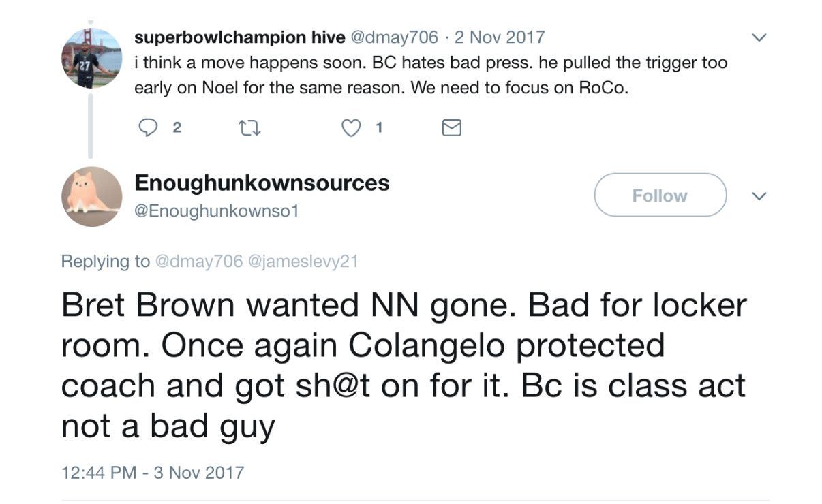Image resolution: width=822 pixels, height=504 pixels.
Task: Click @dmay706 in the Replying to line
Action: pyautogui.click(x=199, y=261)
